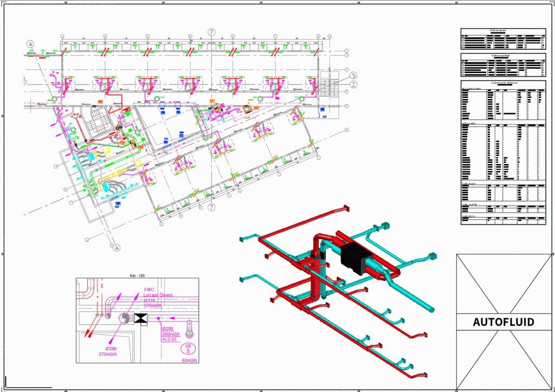Click the Ø200 300m3/h leader note

tap(170, 332)
